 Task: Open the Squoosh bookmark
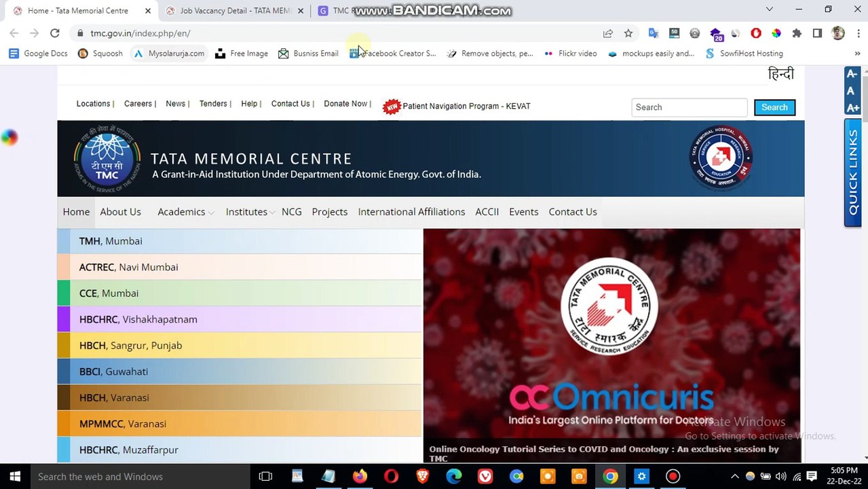click(100, 53)
